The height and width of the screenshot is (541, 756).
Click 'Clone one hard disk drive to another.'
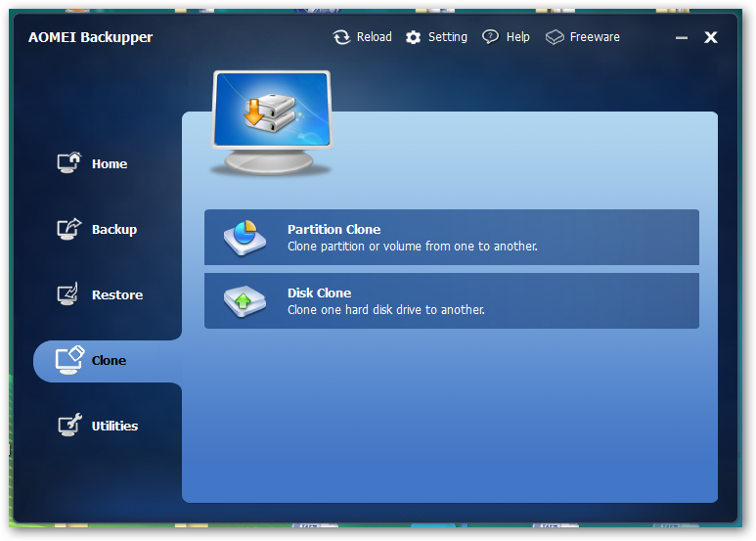coord(385,310)
